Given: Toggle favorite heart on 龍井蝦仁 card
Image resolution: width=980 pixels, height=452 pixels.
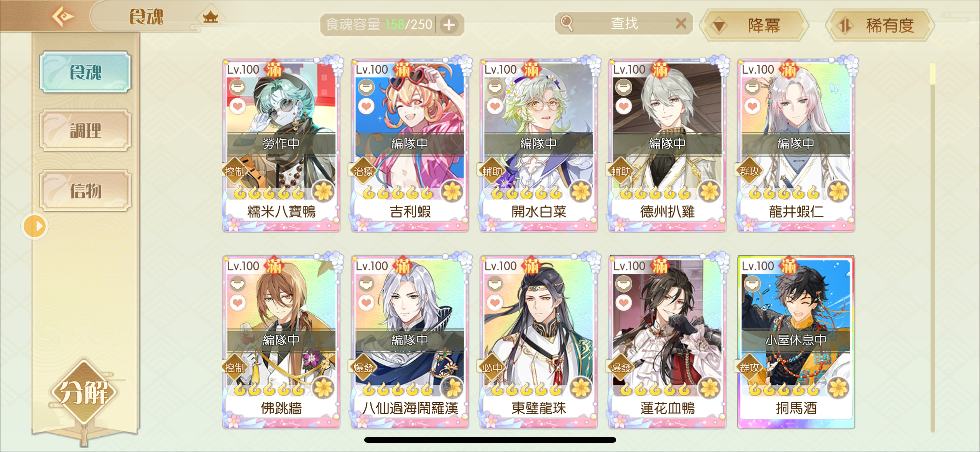Looking at the screenshot, I should point(752,106).
